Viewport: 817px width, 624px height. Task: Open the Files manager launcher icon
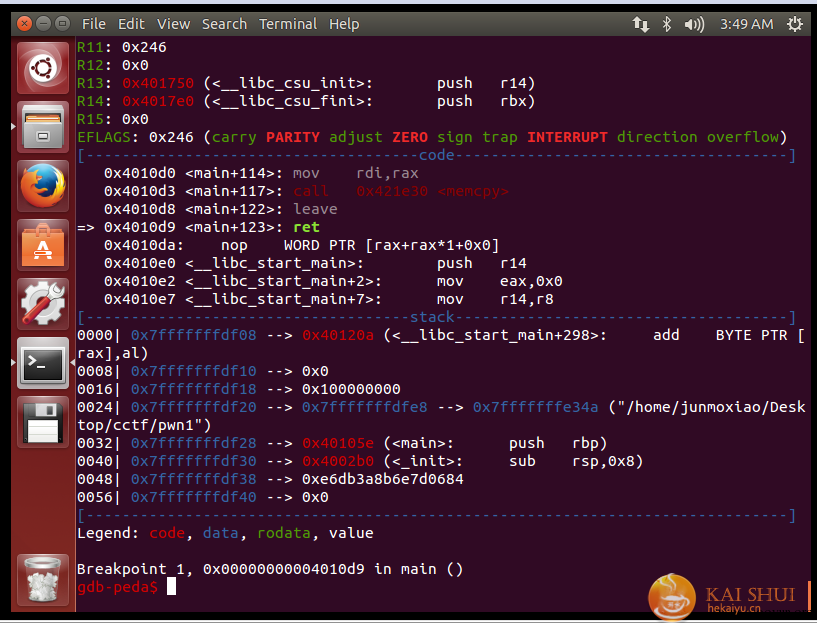click(43, 127)
